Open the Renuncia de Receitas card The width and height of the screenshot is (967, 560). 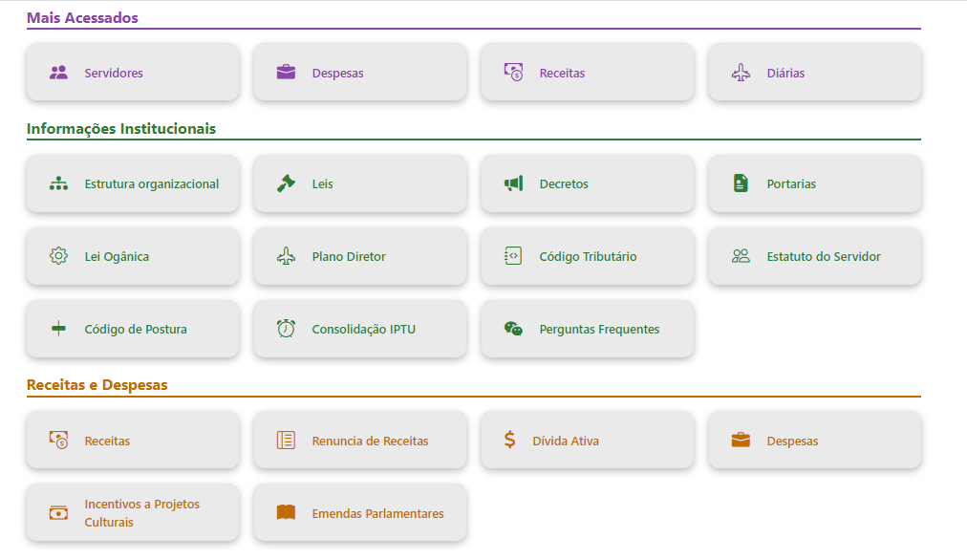tap(359, 441)
